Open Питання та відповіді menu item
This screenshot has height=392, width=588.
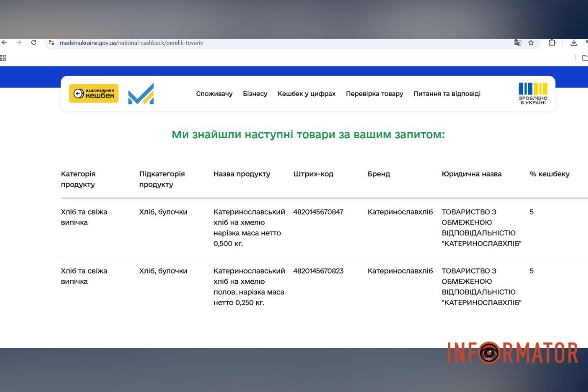point(447,94)
